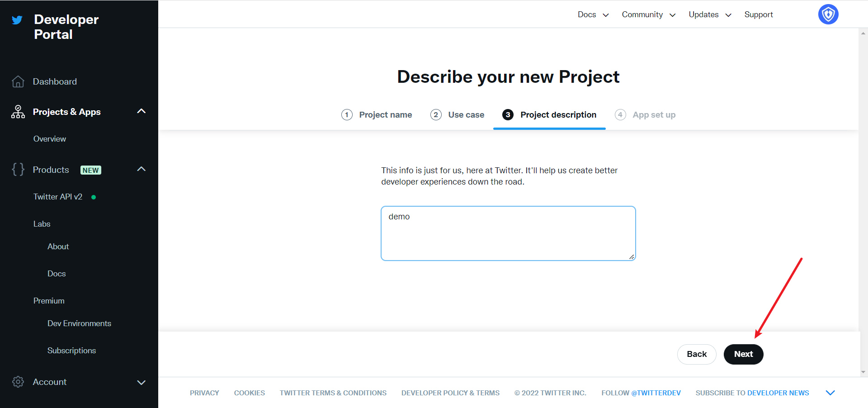Go to the Project name step
Image resolution: width=868 pixels, height=408 pixels.
pyautogui.click(x=385, y=115)
